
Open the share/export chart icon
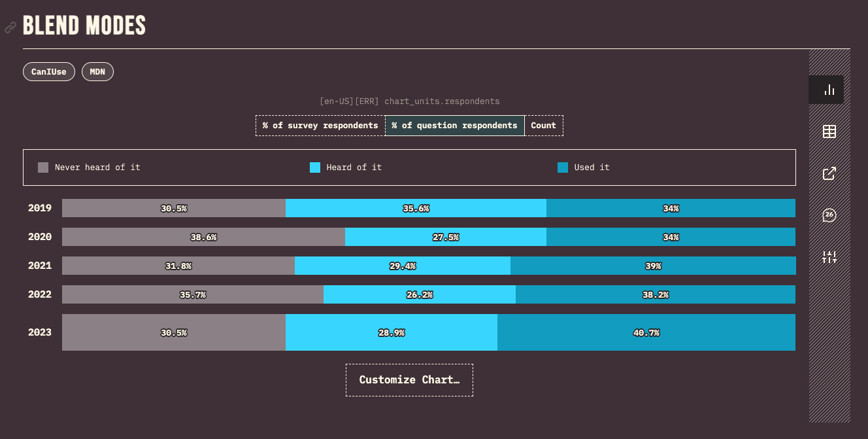click(829, 173)
